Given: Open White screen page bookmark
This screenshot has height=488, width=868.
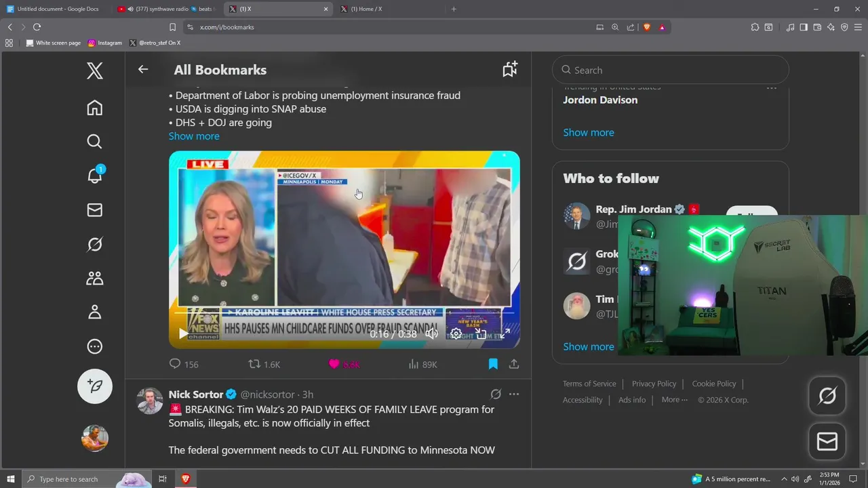Looking at the screenshot, I should pos(53,43).
